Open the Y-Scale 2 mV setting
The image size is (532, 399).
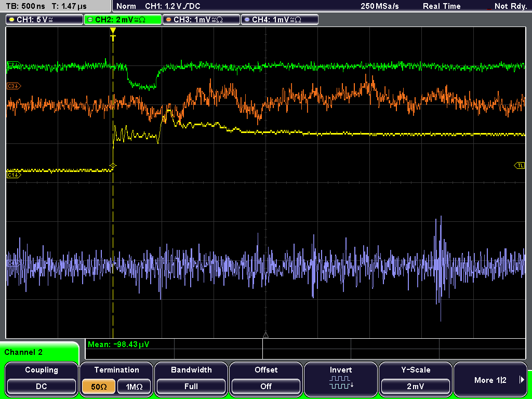pyautogui.click(x=416, y=379)
